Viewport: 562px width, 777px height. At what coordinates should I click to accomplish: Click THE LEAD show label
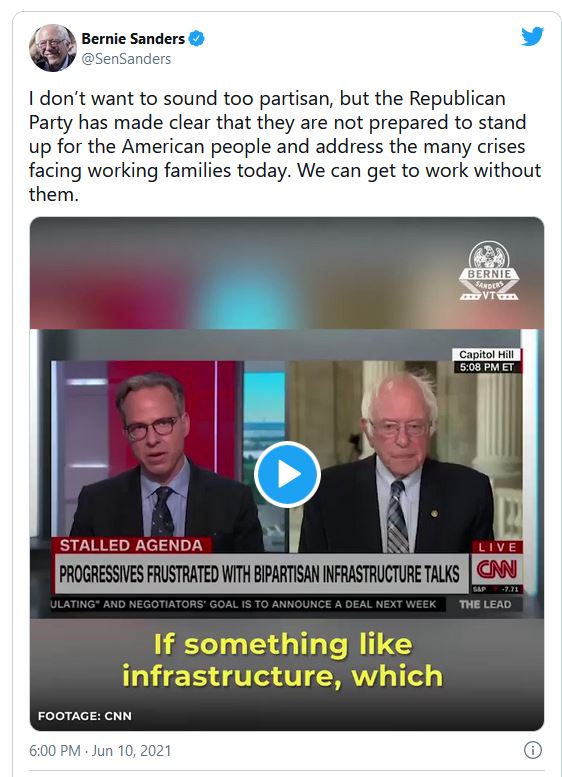[485, 604]
